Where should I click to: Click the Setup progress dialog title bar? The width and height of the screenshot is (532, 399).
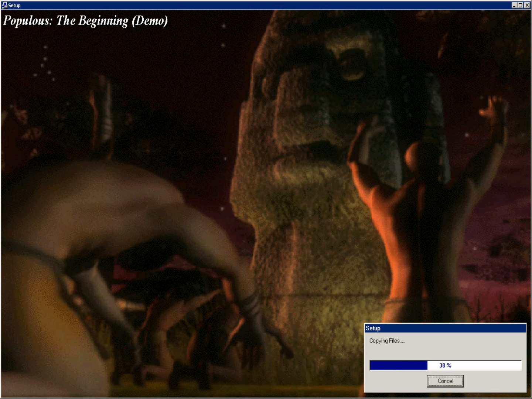pyautogui.click(x=445, y=328)
